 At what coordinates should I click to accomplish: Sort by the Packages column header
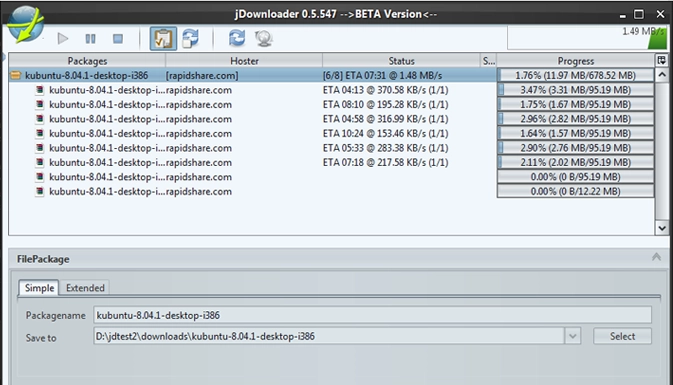coord(87,61)
